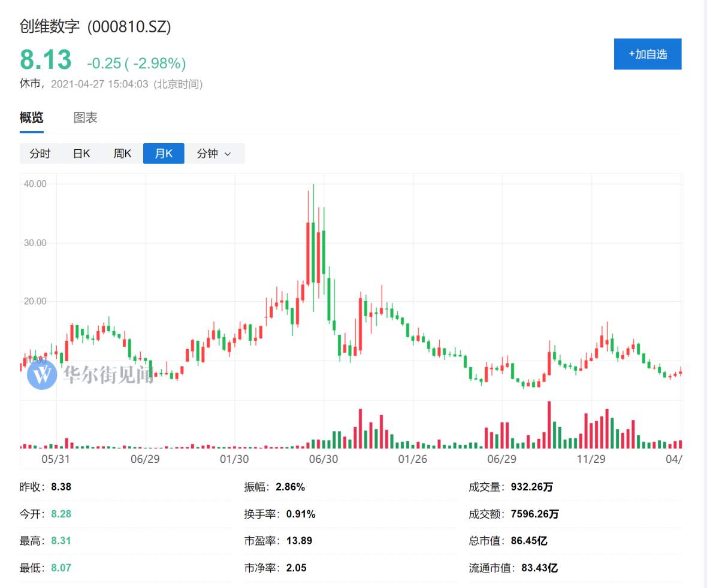Click the 30.00 price axis label
This screenshot has width=707, height=588.
point(35,243)
